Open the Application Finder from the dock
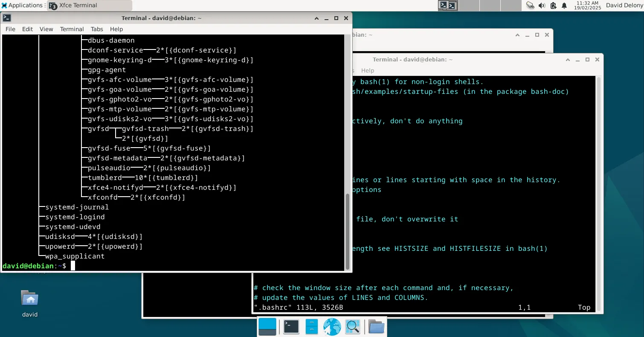The width and height of the screenshot is (644, 337). tap(353, 326)
